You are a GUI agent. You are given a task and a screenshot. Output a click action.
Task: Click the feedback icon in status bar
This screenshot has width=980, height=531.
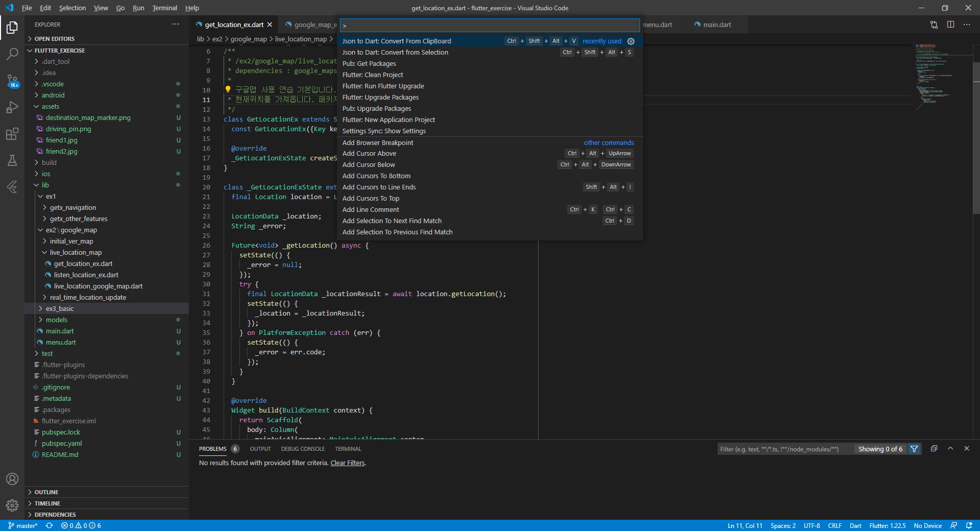(953, 525)
